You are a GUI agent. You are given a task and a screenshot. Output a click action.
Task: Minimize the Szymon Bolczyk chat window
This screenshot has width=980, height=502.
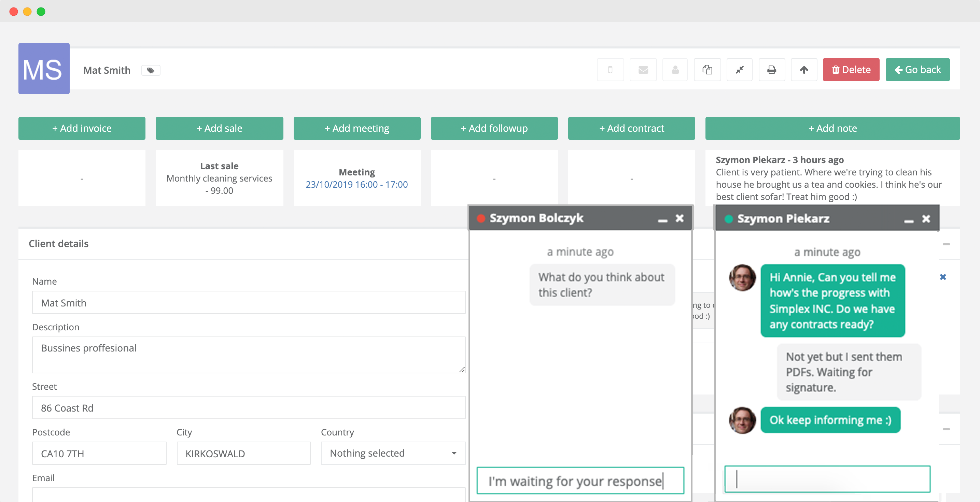coord(662,220)
